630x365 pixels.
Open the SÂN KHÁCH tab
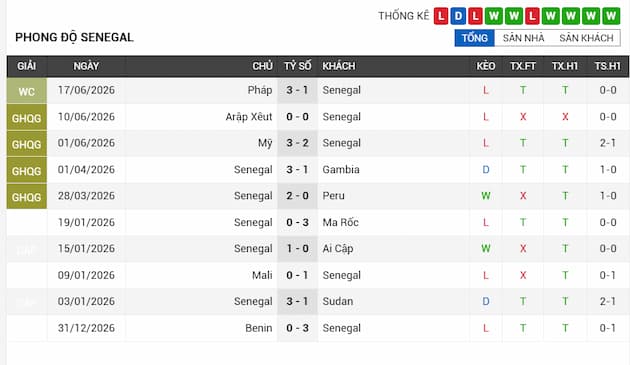coord(586,38)
